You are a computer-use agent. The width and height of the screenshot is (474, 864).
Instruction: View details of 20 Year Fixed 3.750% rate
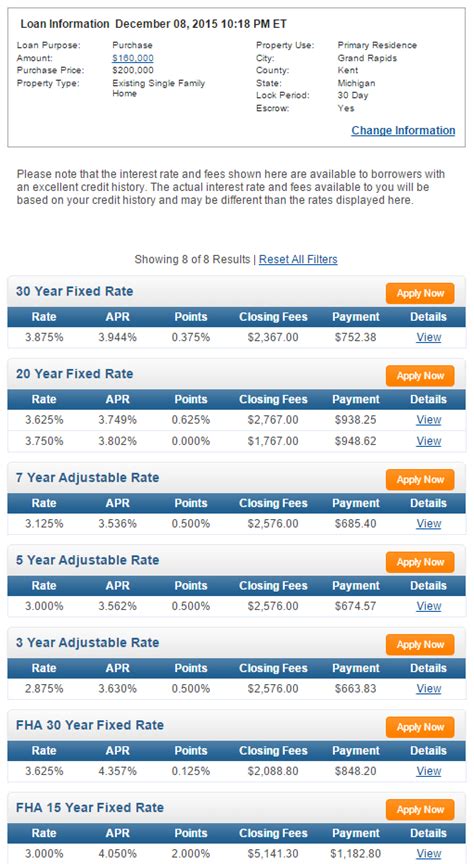pyautogui.click(x=429, y=441)
